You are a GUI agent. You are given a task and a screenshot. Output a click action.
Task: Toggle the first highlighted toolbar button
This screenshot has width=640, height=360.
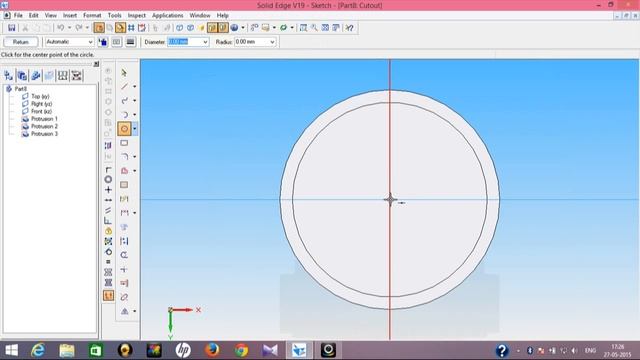click(x=99, y=28)
